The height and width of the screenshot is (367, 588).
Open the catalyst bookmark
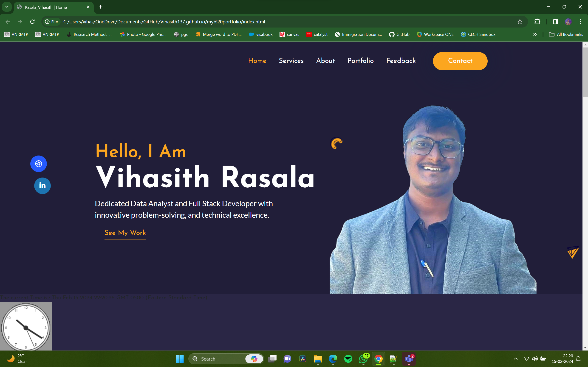pyautogui.click(x=317, y=34)
